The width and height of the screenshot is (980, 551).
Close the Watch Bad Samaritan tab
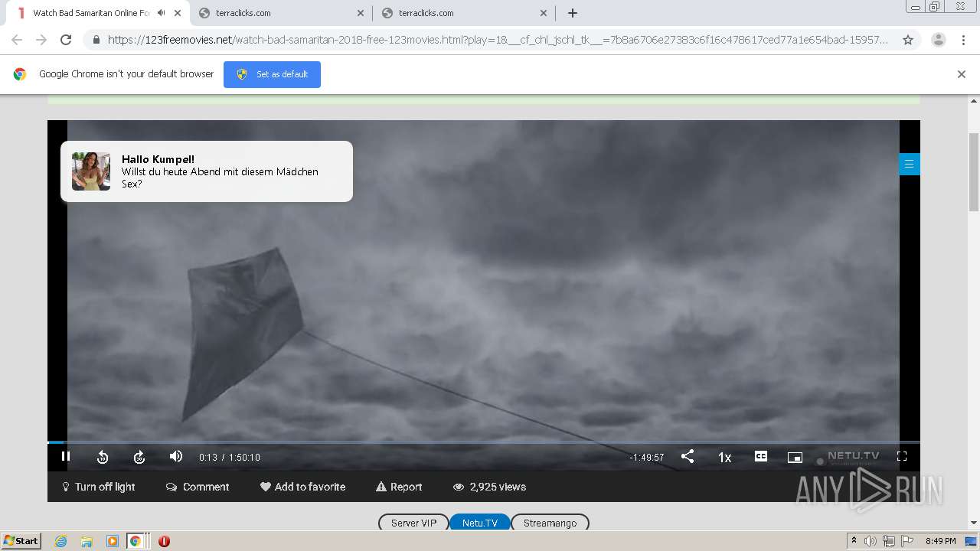click(178, 13)
